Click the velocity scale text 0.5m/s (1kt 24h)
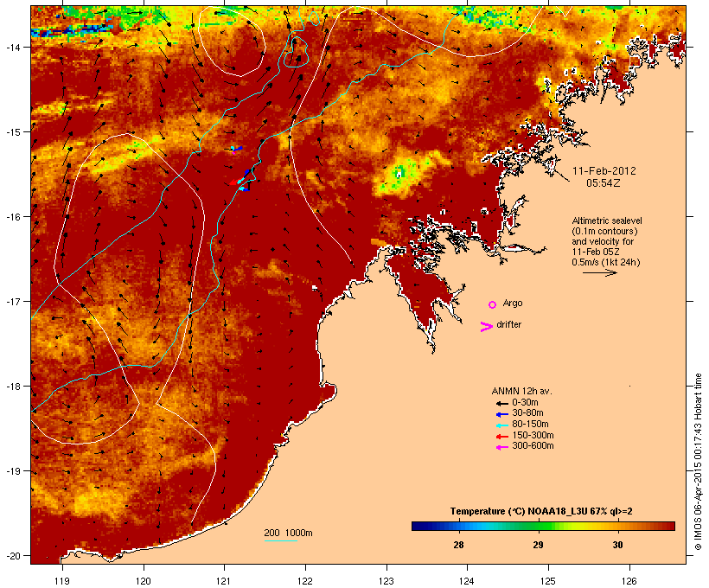 tap(606, 262)
